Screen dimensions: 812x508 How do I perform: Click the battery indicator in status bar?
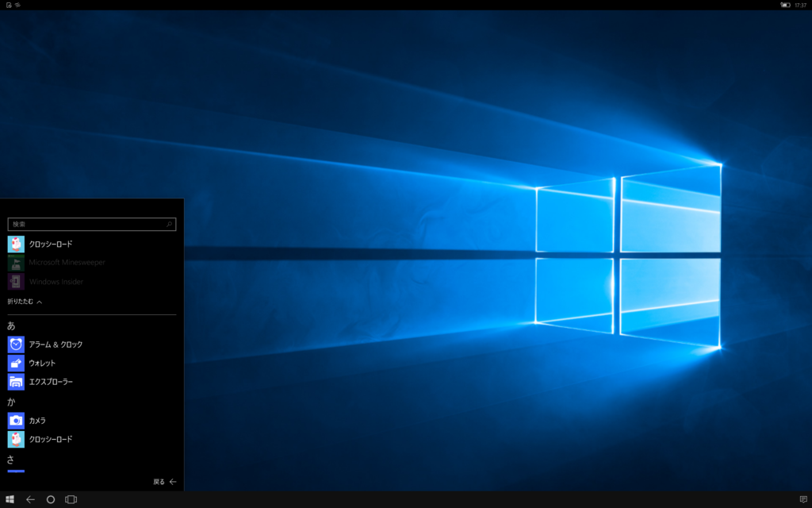785,6
